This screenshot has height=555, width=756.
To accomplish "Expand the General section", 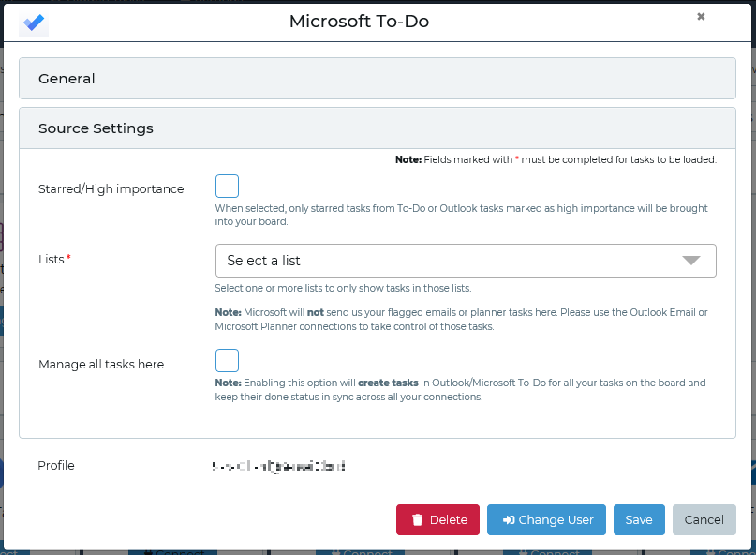I will (x=377, y=78).
